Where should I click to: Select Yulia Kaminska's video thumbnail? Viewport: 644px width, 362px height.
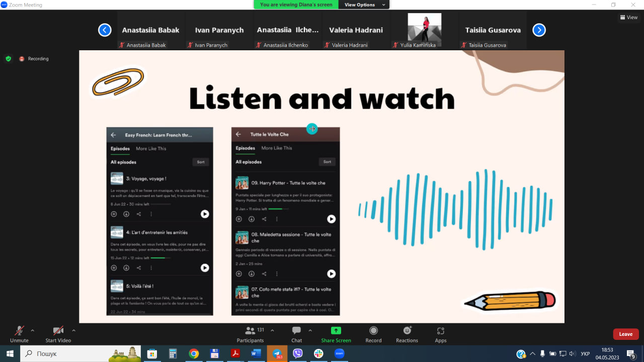point(424,29)
